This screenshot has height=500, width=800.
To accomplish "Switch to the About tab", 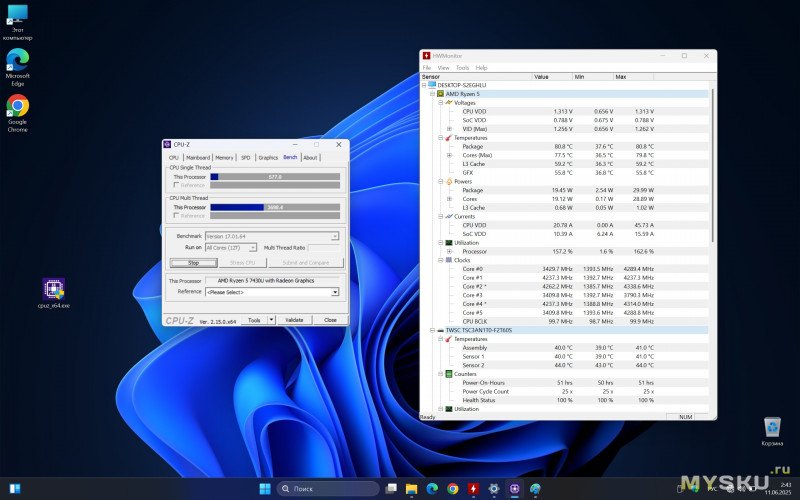I will pyautogui.click(x=310, y=158).
